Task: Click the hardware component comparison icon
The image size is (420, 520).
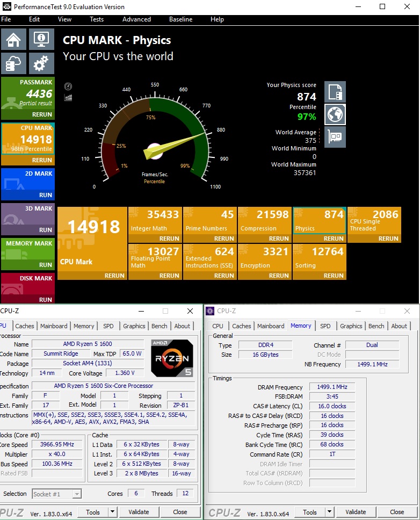Action: 335,137
